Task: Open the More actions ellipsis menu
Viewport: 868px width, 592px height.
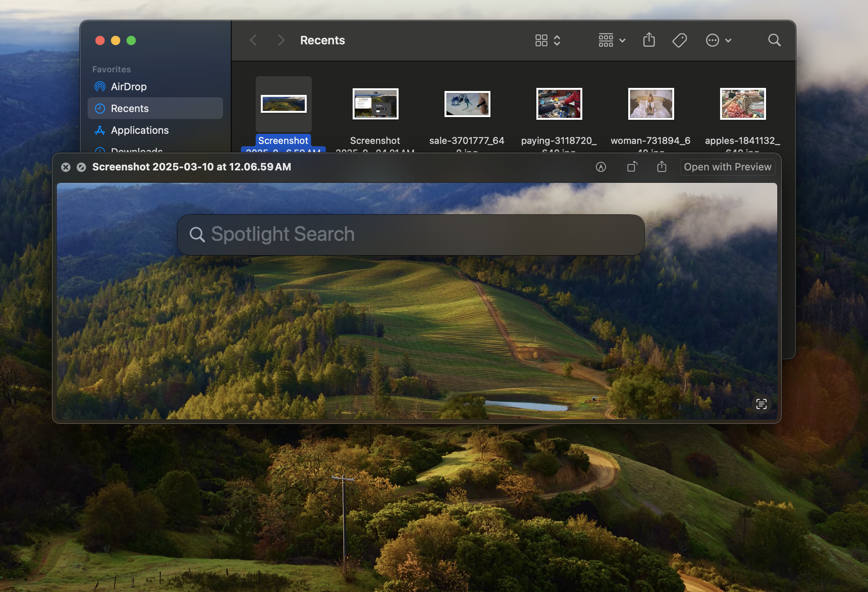Action: coord(719,40)
